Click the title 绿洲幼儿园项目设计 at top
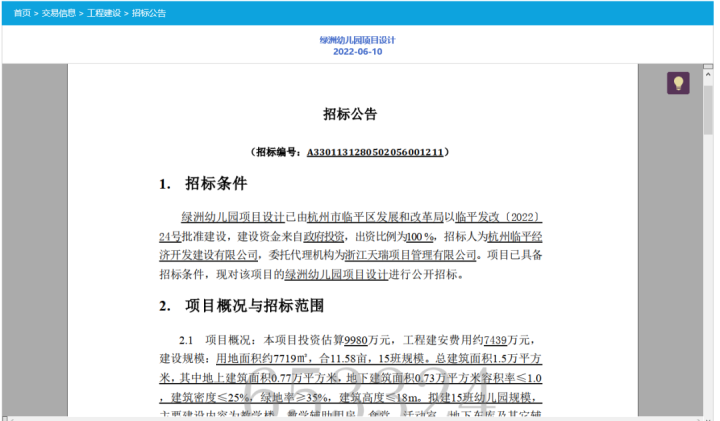 357,40
